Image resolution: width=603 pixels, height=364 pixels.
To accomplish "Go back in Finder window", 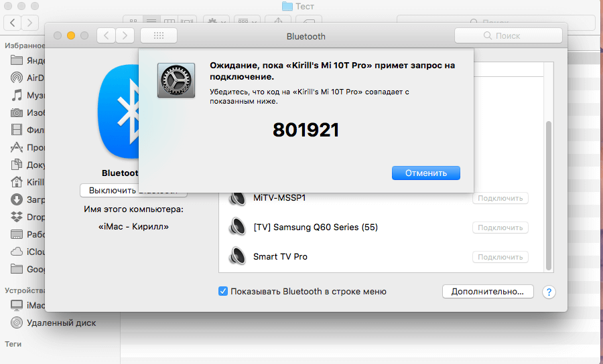I will [x=12, y=23].
